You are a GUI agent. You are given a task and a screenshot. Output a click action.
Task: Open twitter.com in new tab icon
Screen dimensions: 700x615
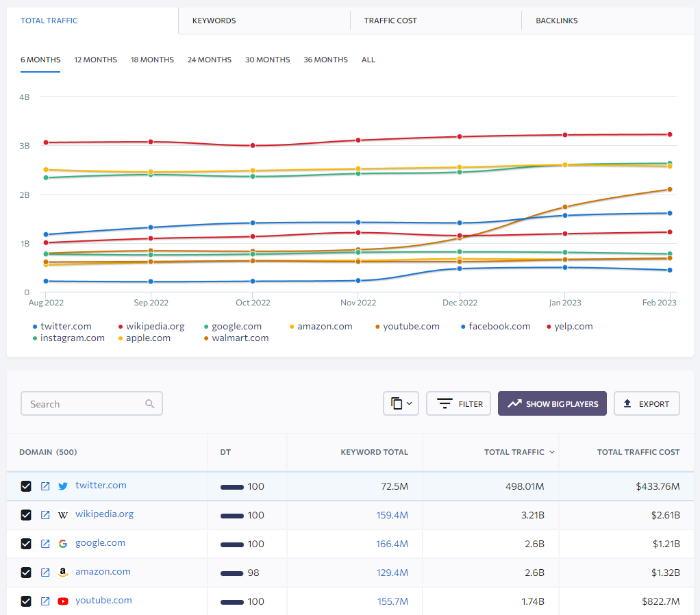(45, 486)
